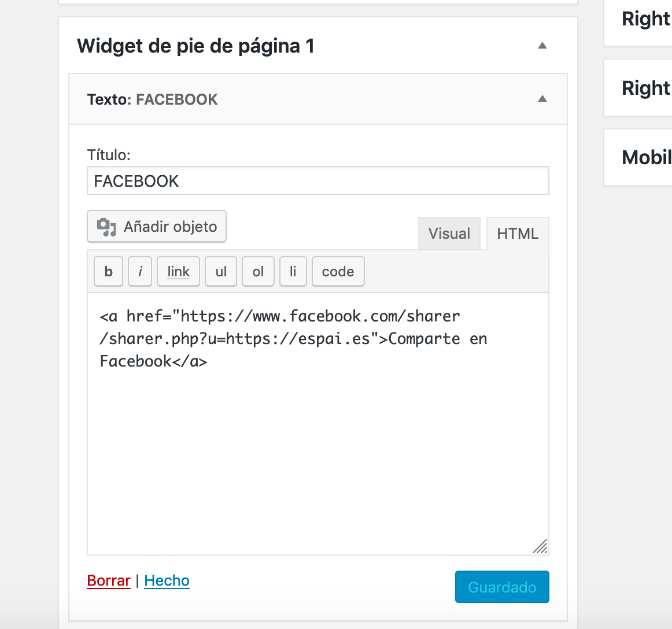Click the Widget de pie de página 1 heading
The image size is (672, 629).
tap(196, 46)
